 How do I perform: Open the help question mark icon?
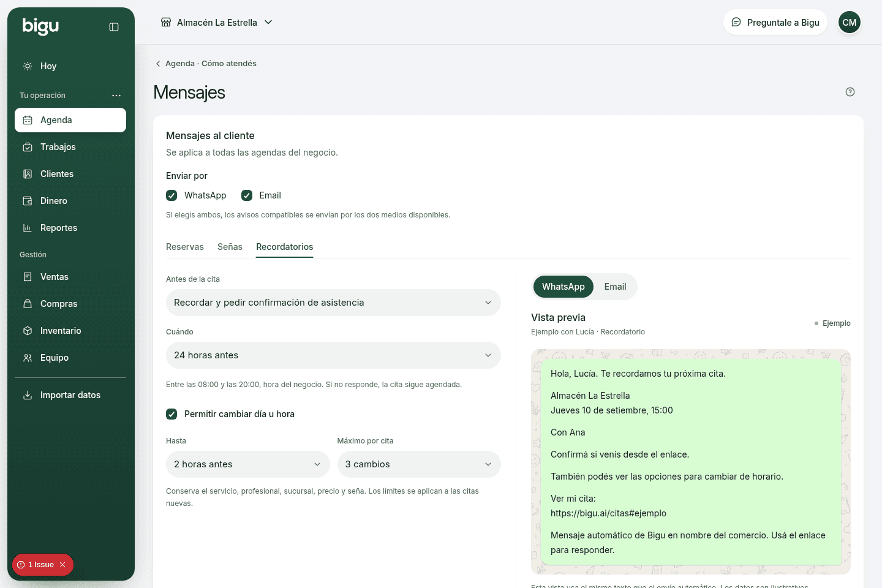pyautogui.click(x=850, y=92)
